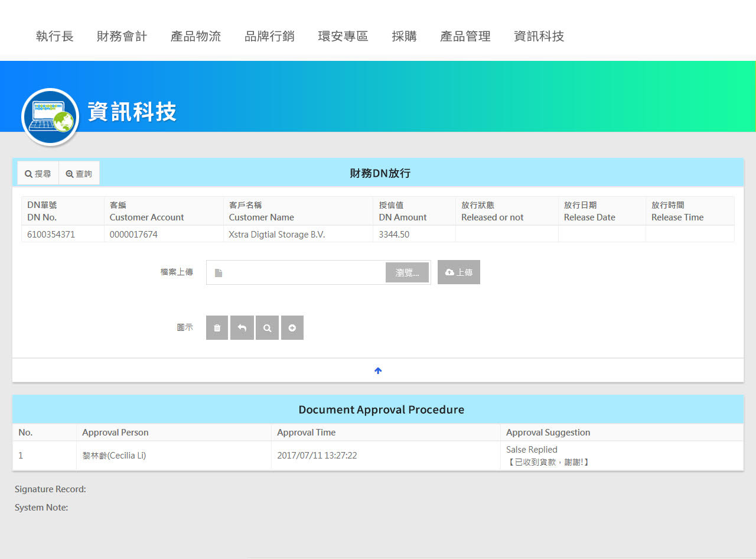The height and width of the screenshot is (559, 756).
Task: Click the magnifier icon in 圖示 row
Action: 267,328
